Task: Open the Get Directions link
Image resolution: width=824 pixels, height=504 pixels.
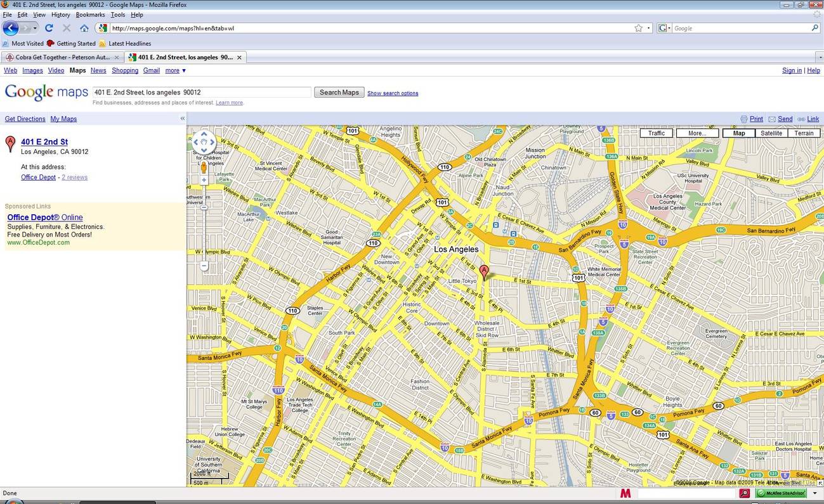Action: point(25,119)
